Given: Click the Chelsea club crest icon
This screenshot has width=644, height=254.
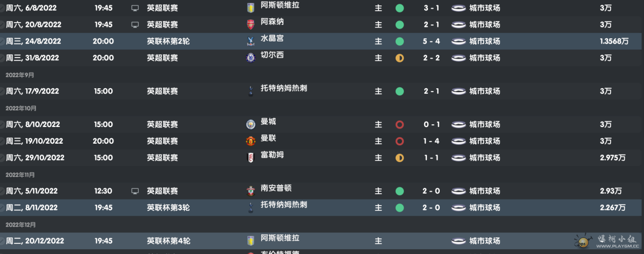Looking at the screenshot, I should 250,58.
